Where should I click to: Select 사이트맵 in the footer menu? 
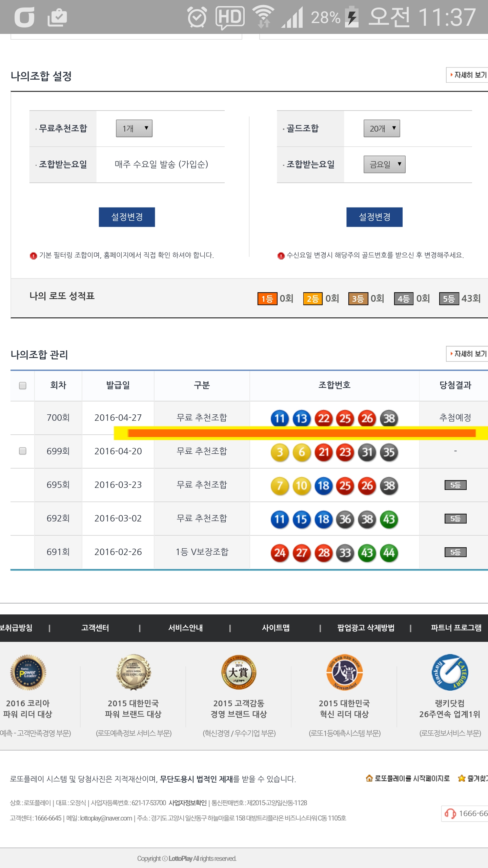[276, 628]
